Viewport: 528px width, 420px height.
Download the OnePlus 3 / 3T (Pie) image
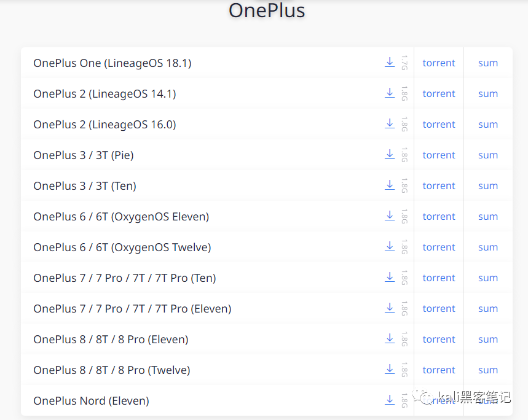coord(390,154)
